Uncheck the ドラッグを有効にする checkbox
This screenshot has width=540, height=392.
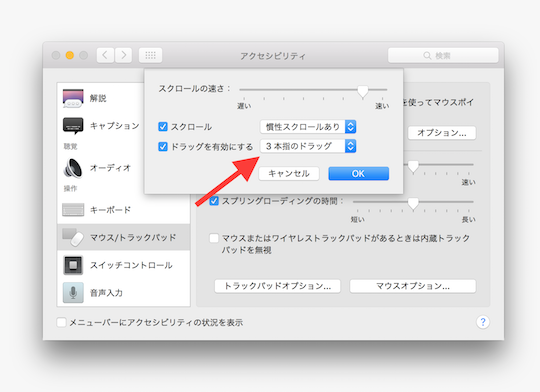coord(163,147)
